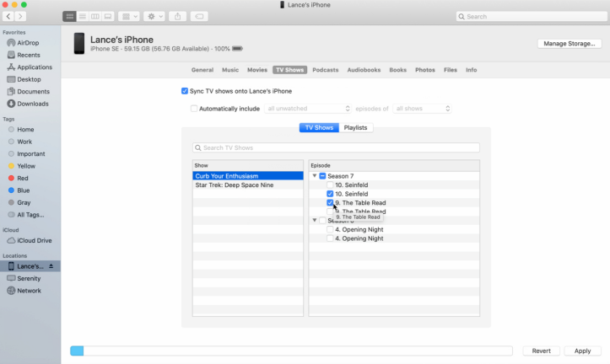
Task: Toggle the Season 7 checkbox
Action: tap(322, 176)
